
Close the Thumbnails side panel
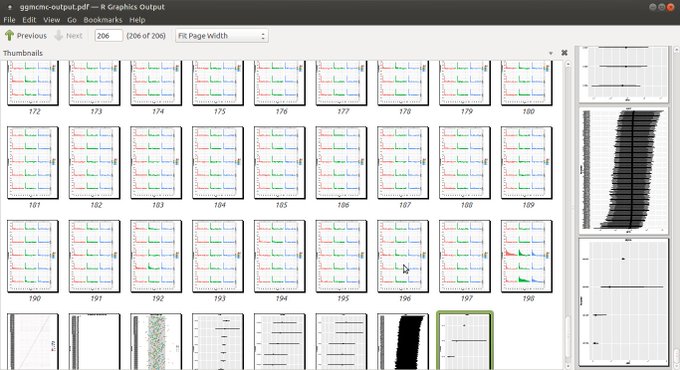click(564, 53)
